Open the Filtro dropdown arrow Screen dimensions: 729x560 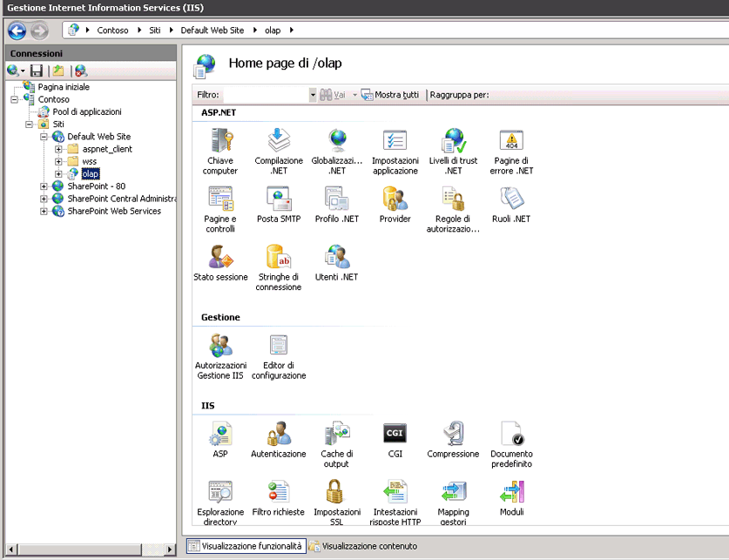[312, 94]
